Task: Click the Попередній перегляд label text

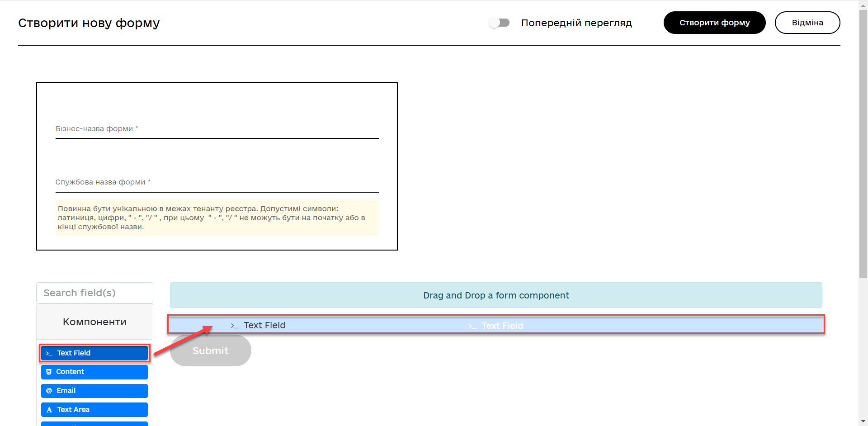Action: [576, 23]
